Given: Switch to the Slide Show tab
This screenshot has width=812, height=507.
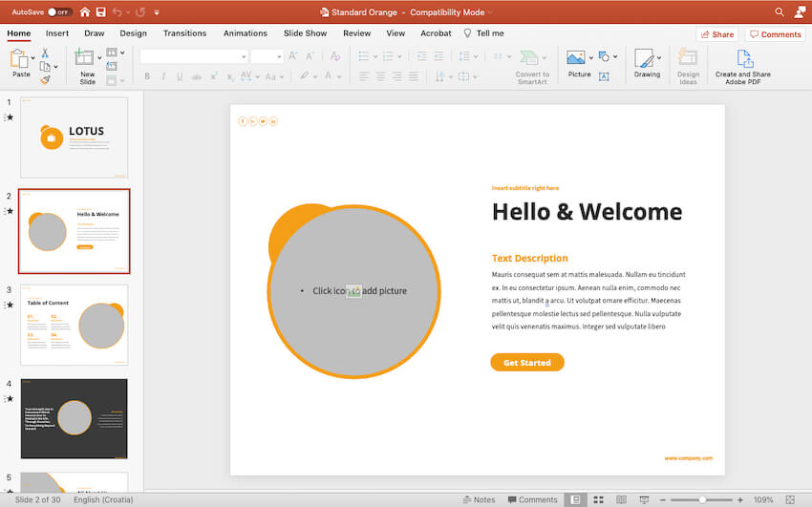Looking at the screenshot, I should (305, 33).
